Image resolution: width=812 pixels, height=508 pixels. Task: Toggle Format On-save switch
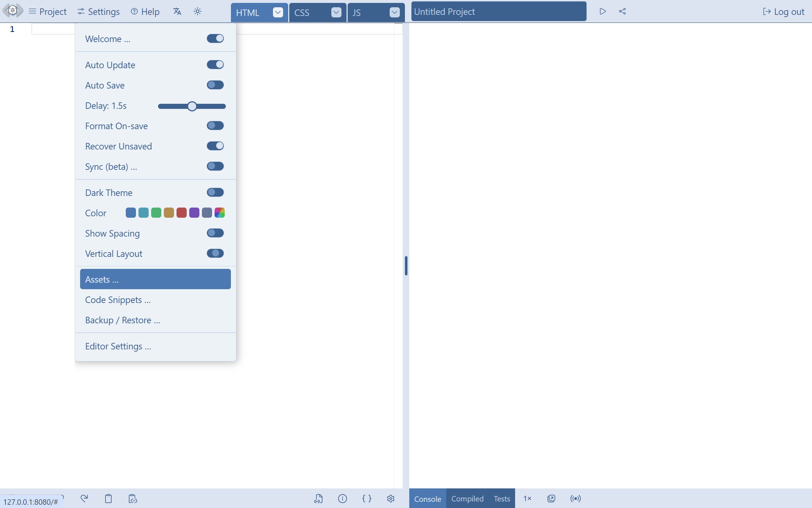tap(215, 126)
